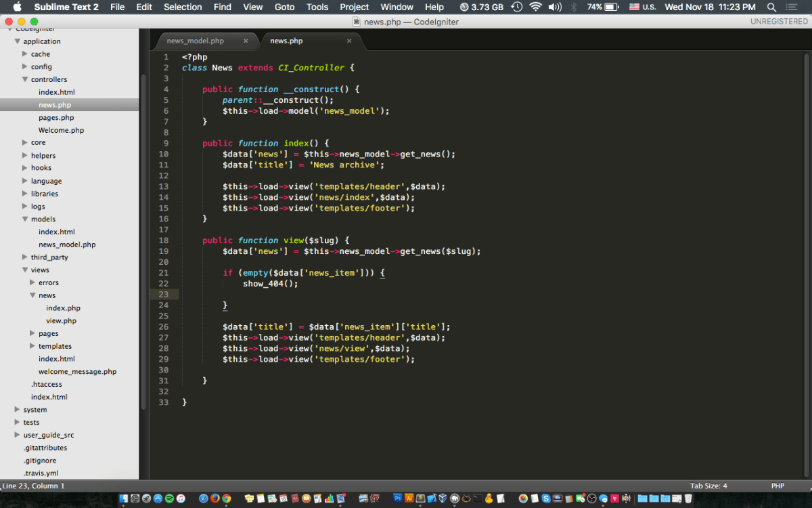Close the news_model.php tab
Viewport: 812px width, 508px height.
(x=246, y=41)
